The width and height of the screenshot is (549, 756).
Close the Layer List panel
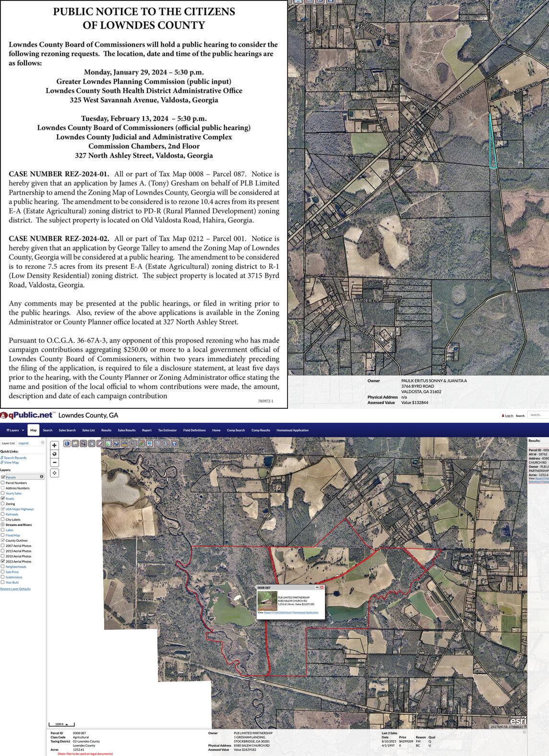tap(43, 443)
